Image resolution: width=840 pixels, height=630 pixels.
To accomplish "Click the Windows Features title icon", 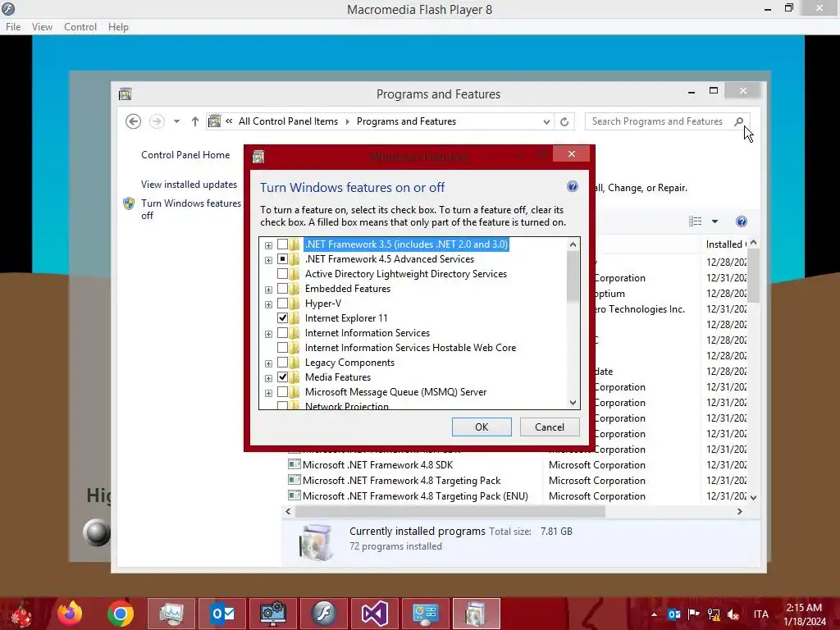I will tap(258, 157).
